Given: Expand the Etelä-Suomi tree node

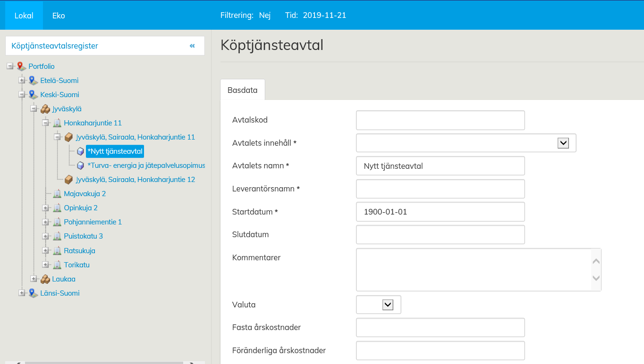Looking at the screenshot, I should click(x=22, y=81).
